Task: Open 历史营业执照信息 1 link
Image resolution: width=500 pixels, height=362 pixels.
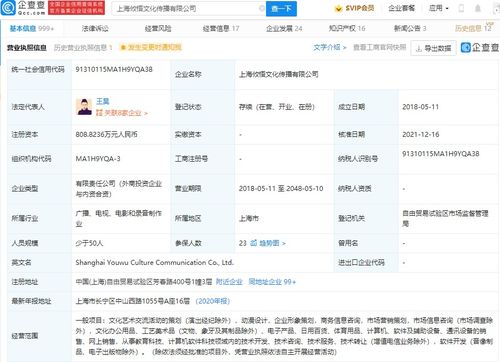Action: click(x=83, y=48)
